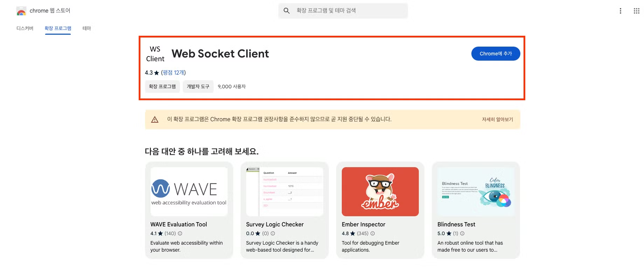Click 자세히 알아보기 link in warning banner
Image resolution: width=644 pixels, height=273 pixels.
[x=497, y=120]
